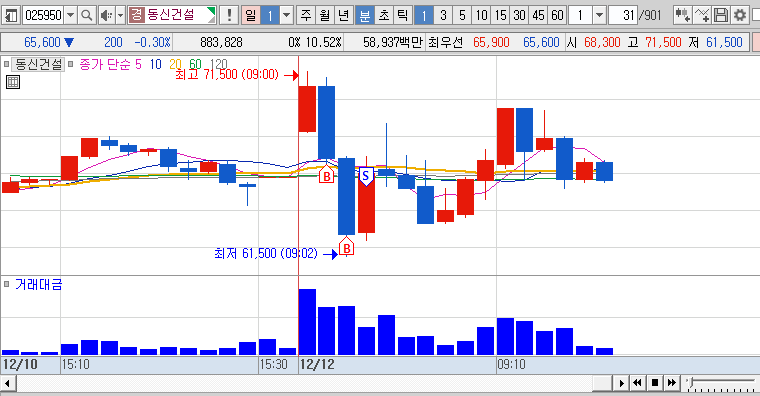The height and width of the screenshot is (396, 760).
Task: Click the save chart floppy icon
Action: click(721, 16)
